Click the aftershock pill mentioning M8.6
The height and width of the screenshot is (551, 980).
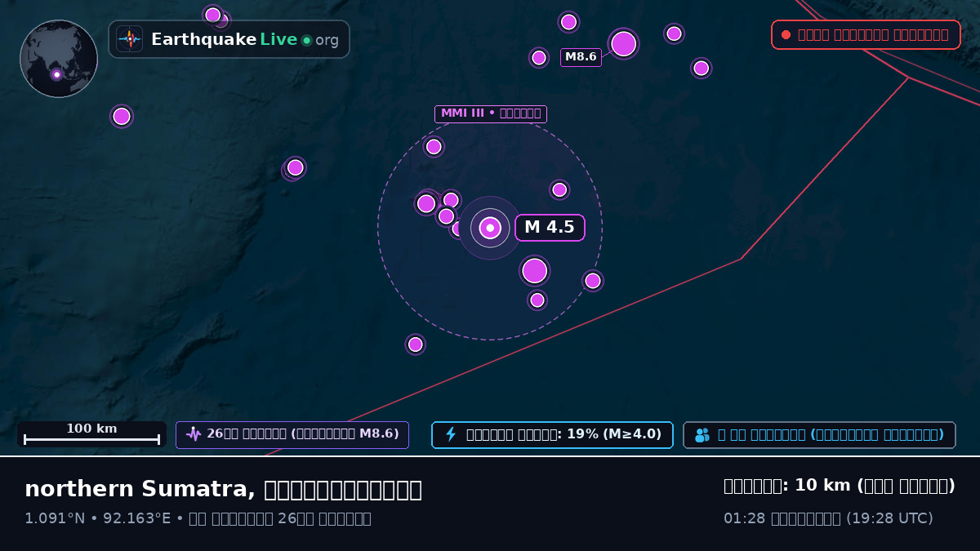click(x=292, y=434)
